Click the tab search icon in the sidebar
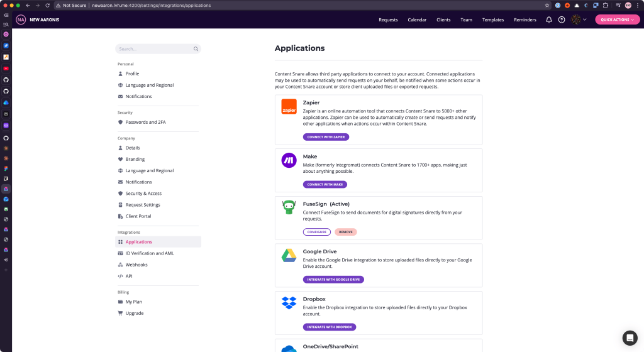 tap(6, 25)
